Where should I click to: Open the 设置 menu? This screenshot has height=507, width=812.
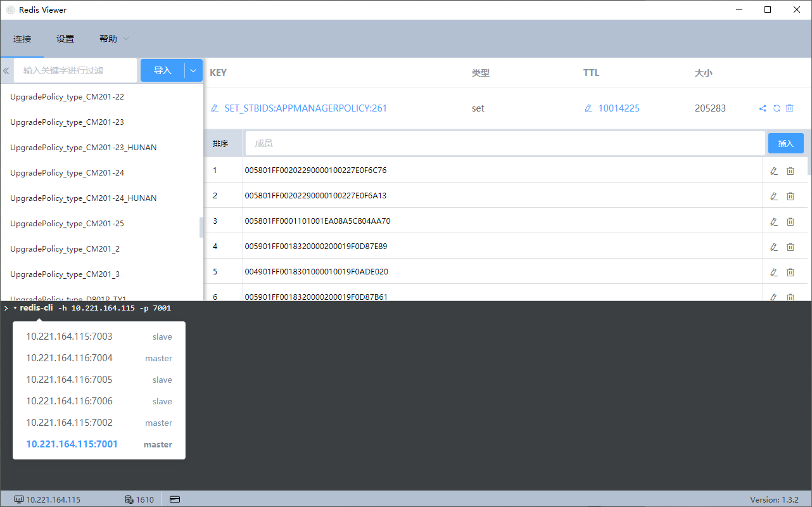pos(65,39)
